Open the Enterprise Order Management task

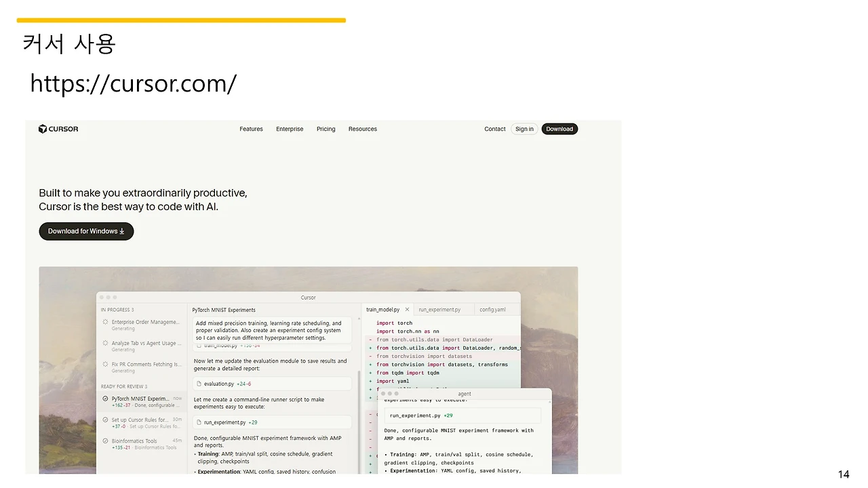tap(141, 325)
